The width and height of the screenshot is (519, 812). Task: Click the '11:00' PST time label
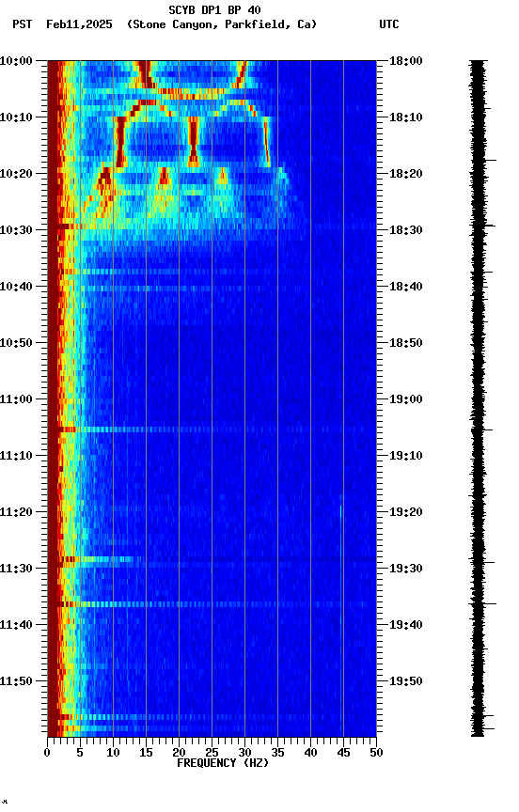pos(16,399)
